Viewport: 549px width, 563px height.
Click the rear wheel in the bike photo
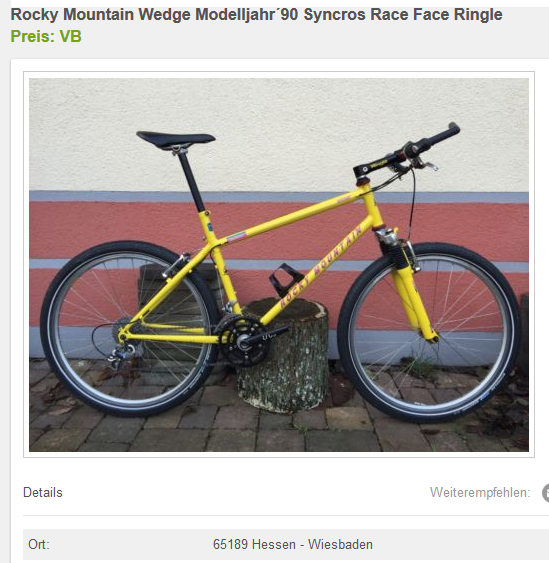[x=130, y=329]
